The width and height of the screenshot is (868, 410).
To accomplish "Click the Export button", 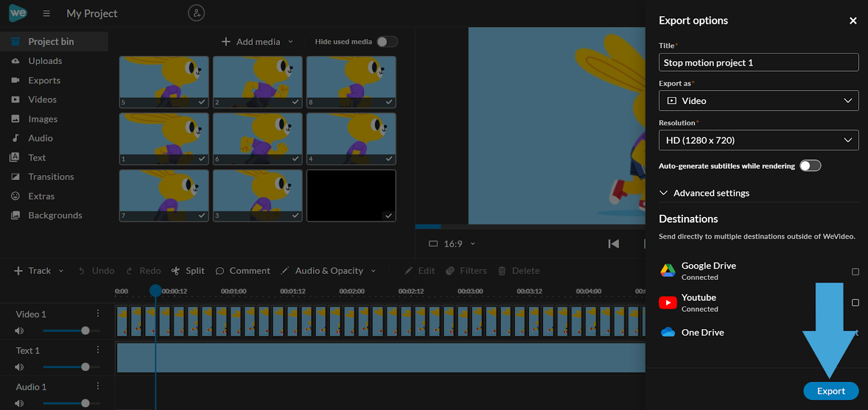I will click(x=831, y=391).
